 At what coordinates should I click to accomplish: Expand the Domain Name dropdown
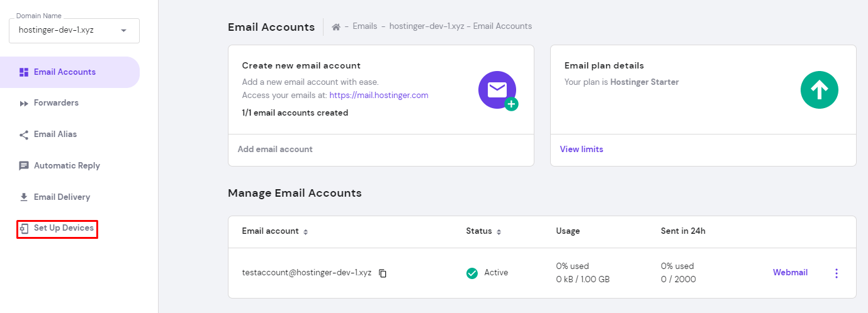click(123, 30)
